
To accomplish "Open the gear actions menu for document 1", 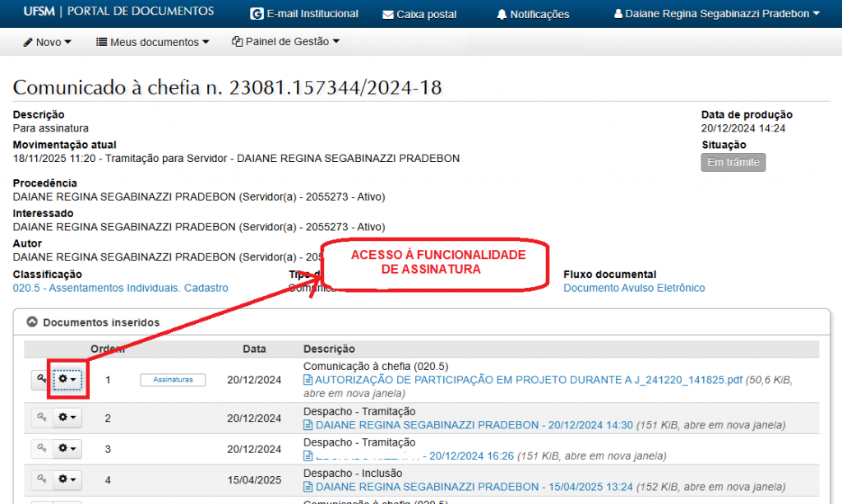I will point(68,380).
